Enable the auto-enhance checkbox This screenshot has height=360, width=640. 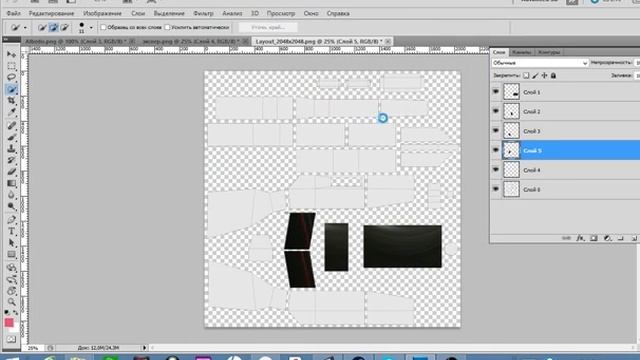tap(167, 27)
